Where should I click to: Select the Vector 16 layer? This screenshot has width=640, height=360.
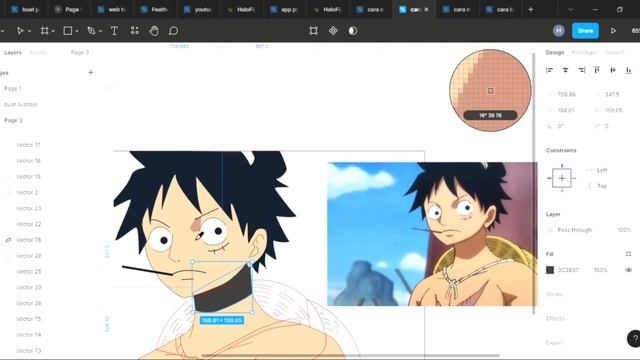point(28,161)
